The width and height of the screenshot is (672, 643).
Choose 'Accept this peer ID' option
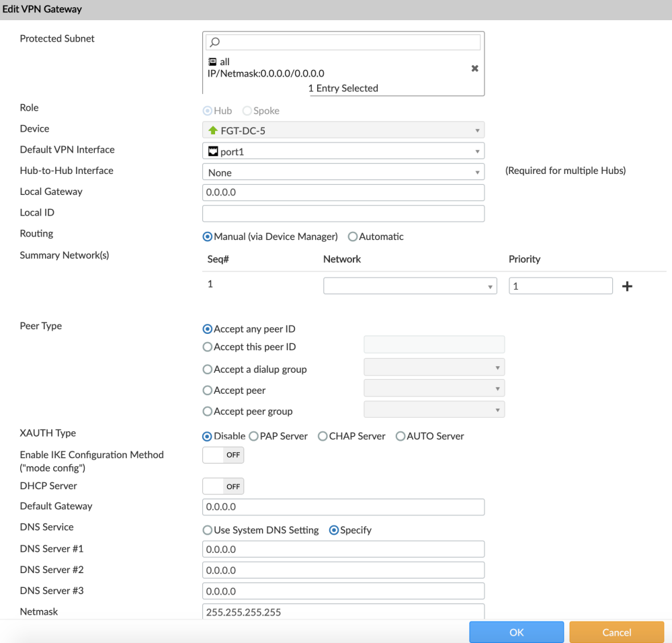(x=207, y=347)
